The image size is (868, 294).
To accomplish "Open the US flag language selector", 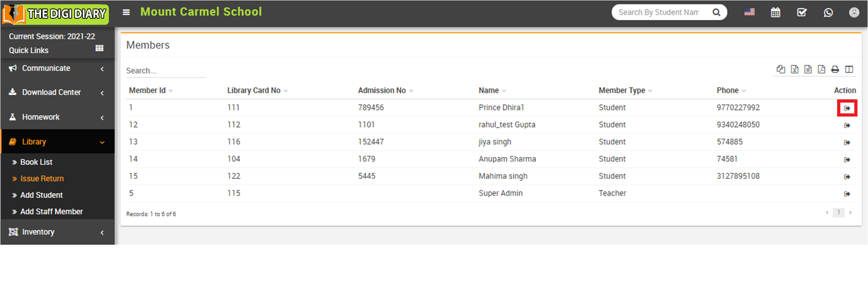I will point(749,12).
